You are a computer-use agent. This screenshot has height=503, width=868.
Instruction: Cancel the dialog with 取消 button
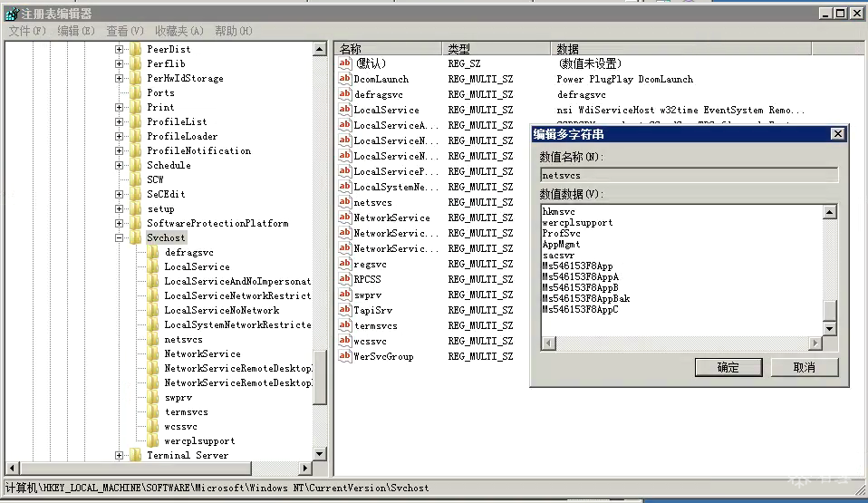805,367
